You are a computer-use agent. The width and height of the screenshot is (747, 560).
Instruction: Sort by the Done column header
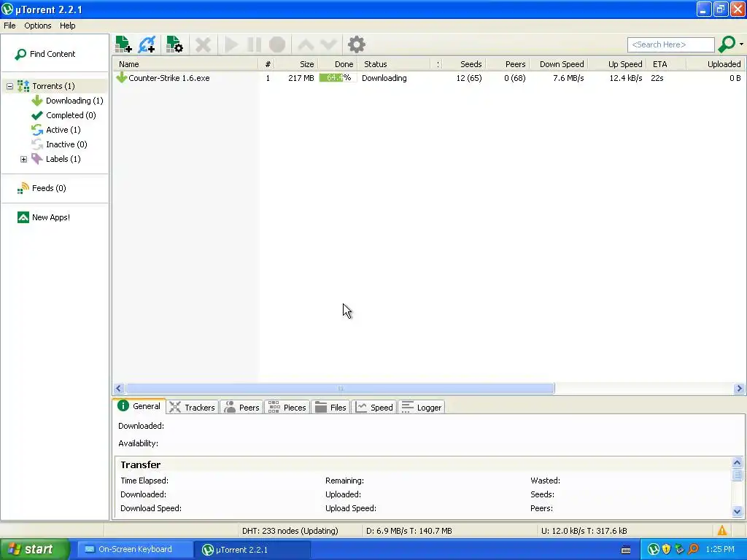[337, 64]
